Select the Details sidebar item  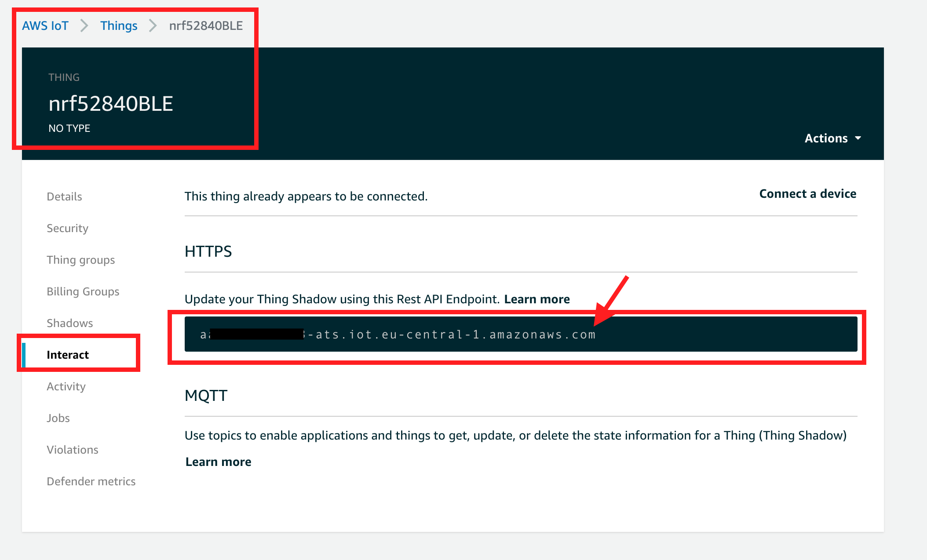pos(64,196)
